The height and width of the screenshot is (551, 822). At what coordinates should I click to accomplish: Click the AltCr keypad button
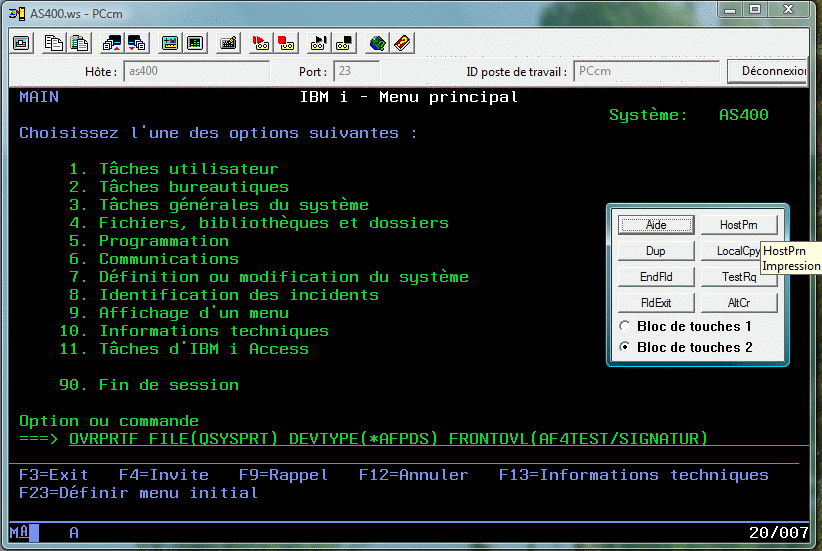[739, 302]
